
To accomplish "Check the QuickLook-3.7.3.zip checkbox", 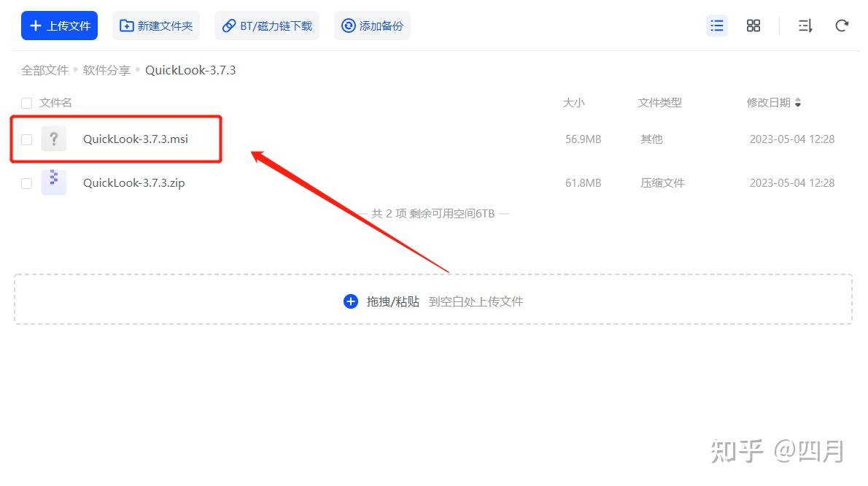I will [26, 183].
